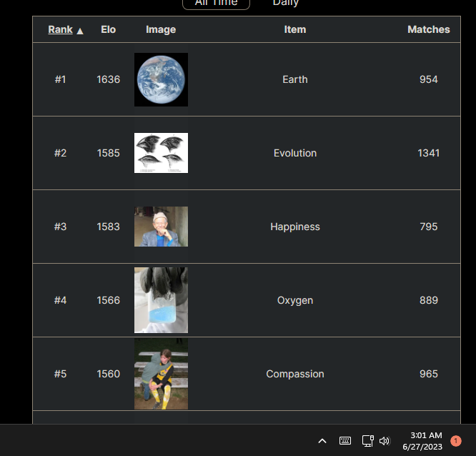Click matches count 965
The width and height of the screenshot is (476, 456).
[x=428, y=374]
